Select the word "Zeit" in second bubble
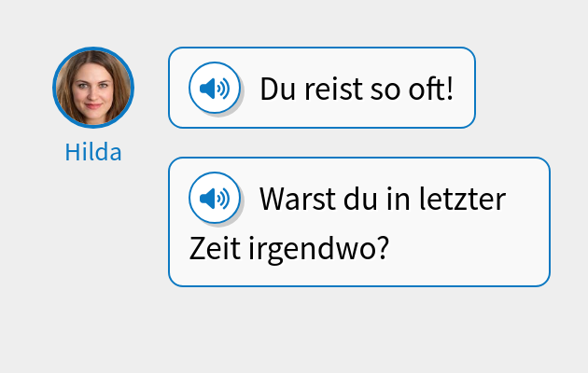The image size is (588, 373). pos(215,248)
